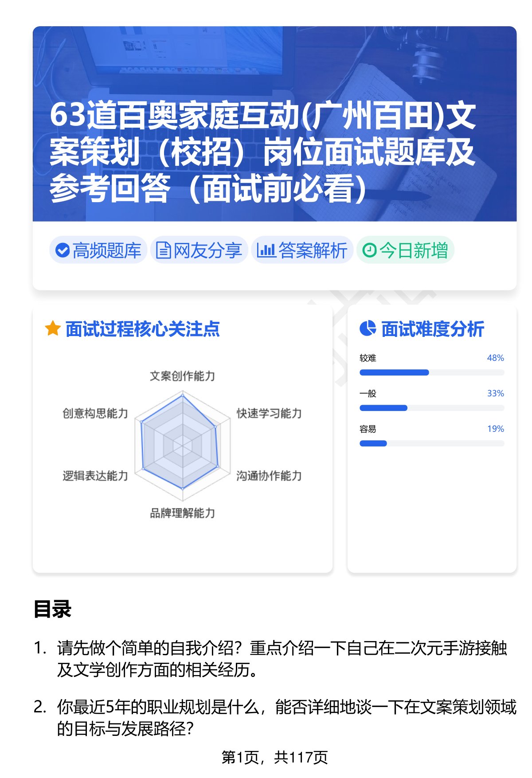The height and width of the screenshot is (778, 532).
Task: Click the 目录 heading
Action: tap(52, 609)
